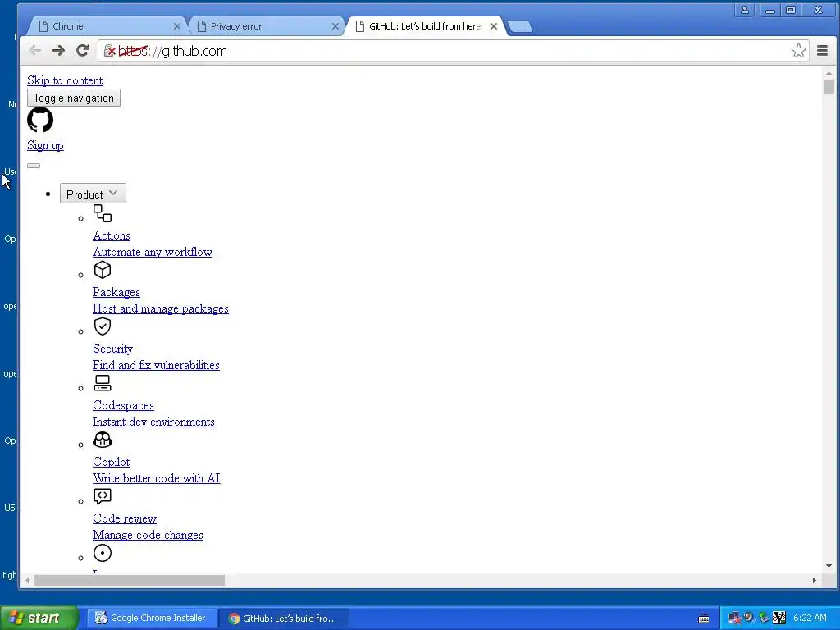The height and width of the screenshot is (630, 840).
Task: Open a new tab
Action: [519, 26]
